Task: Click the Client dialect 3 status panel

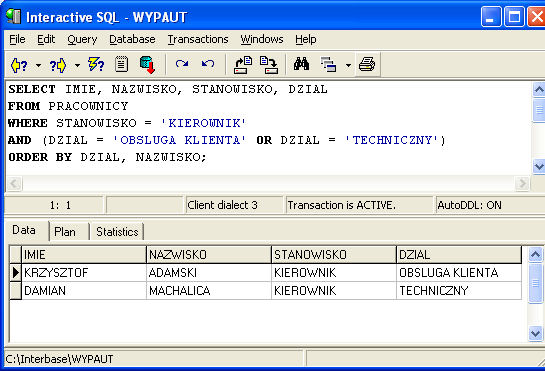Action: coord(234,205)
